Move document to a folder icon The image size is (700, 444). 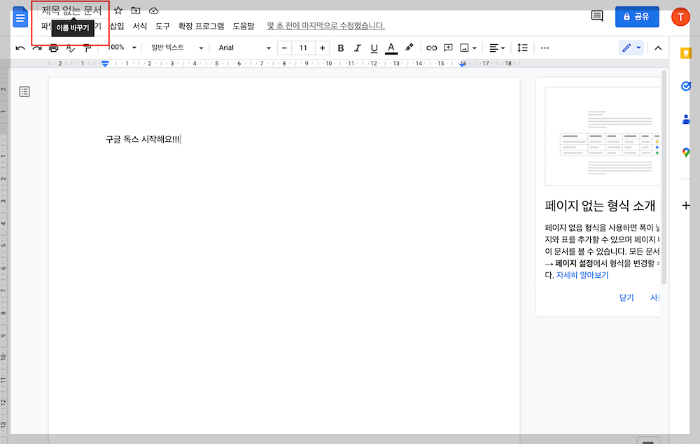click(136, 10)
